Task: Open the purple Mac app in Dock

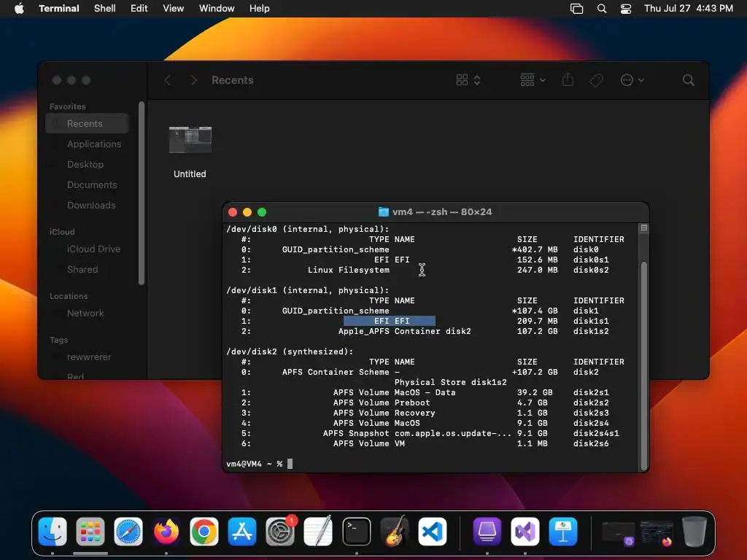Action: [x=487, y=532]
